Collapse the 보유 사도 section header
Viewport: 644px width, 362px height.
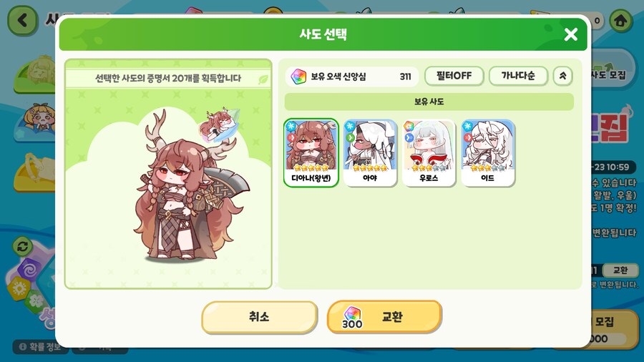click(x=429, y=102)
